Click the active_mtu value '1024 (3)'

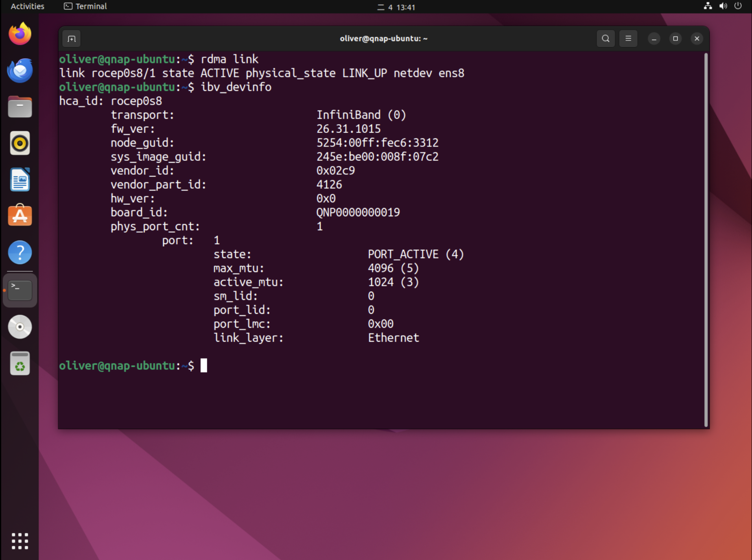point(393,282)
